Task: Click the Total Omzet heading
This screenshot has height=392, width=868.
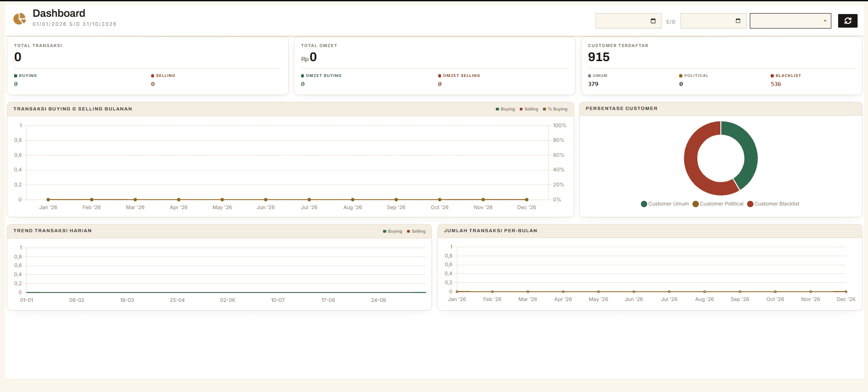Action: click(x=319, y=46)
